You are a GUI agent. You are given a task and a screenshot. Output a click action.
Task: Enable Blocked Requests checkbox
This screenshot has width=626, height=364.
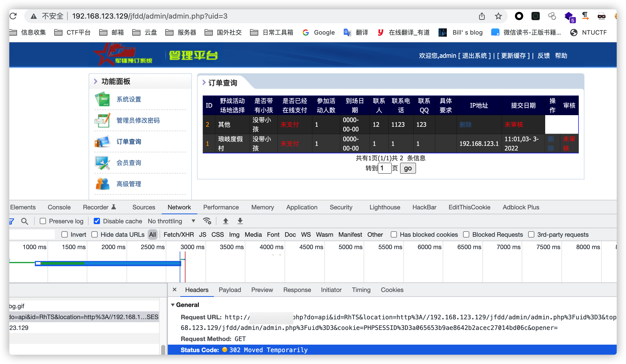(x=466, y=234)
